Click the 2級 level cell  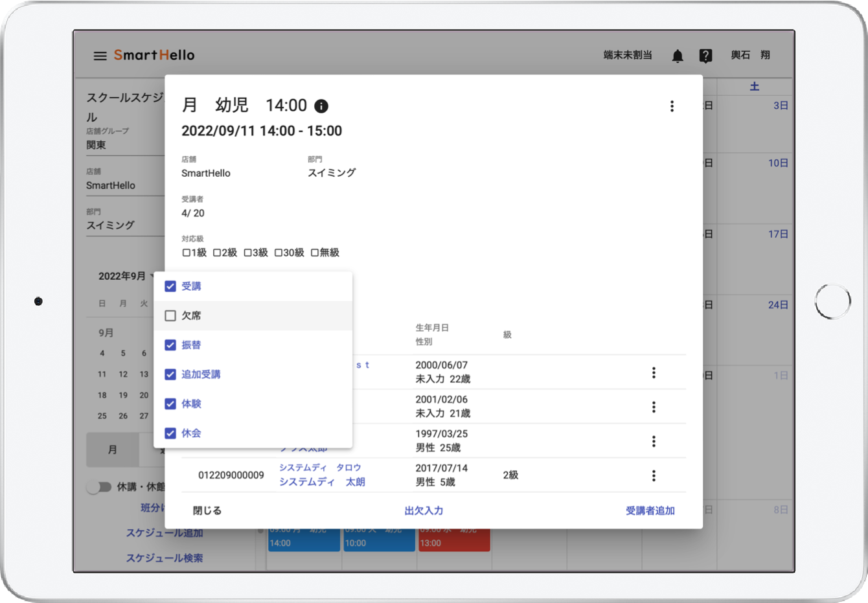[x=510, y=475]
